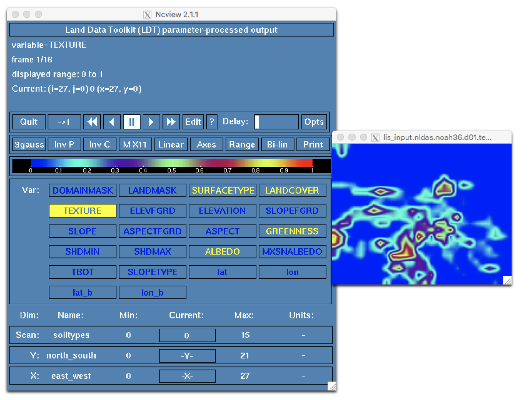Select the SHDMAX variable
The height and width of the screenshot is (400, 532).
pos(152,252)
